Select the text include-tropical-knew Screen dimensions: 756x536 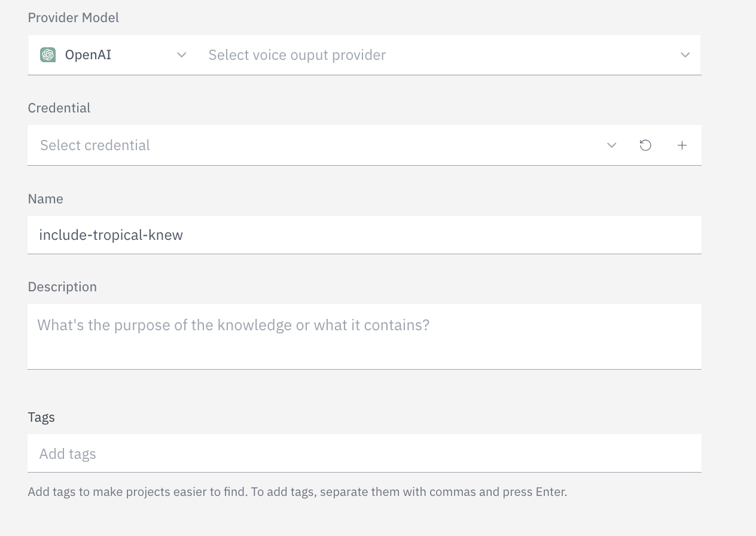point(111,234)
